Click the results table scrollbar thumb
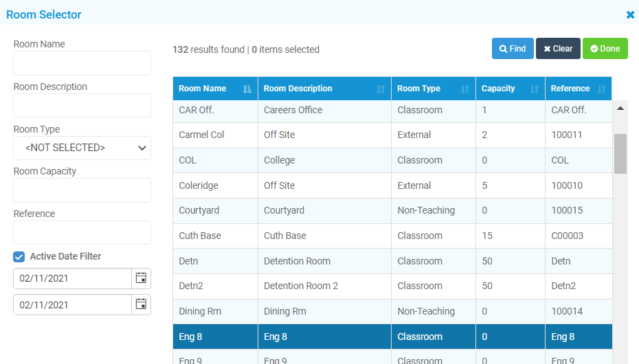The image size is (639, 364). coord(620,154)
